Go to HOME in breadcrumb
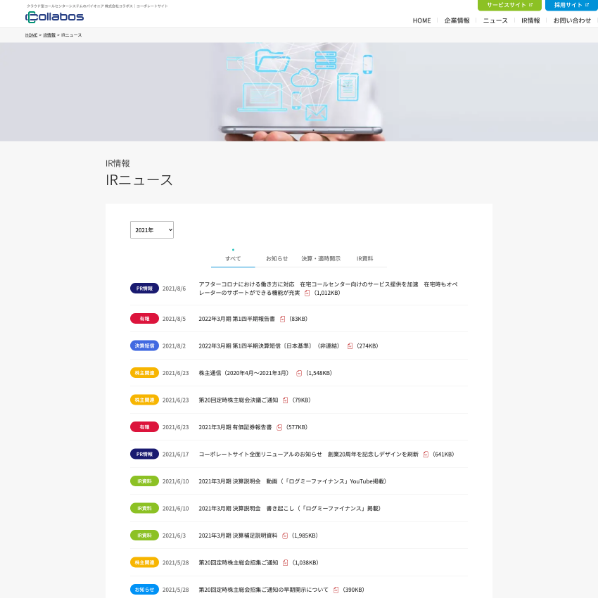The width and height of the screenshot is (598, 598). [x=31, y=35]
